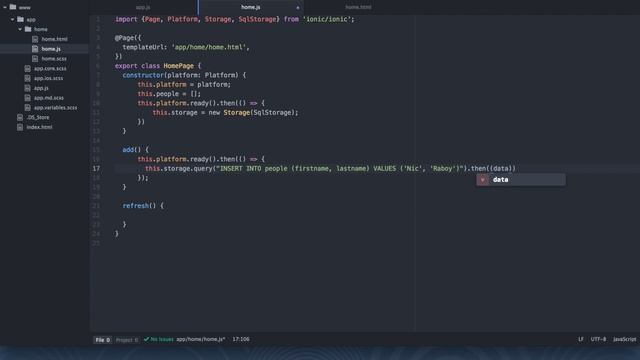Click the home folder icon

(x=28, y=29)
